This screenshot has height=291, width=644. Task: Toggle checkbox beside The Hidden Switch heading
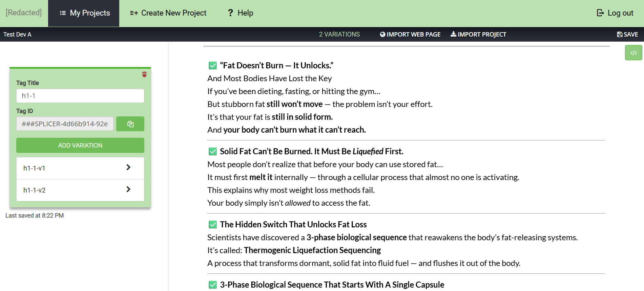(x=213, y=224)
